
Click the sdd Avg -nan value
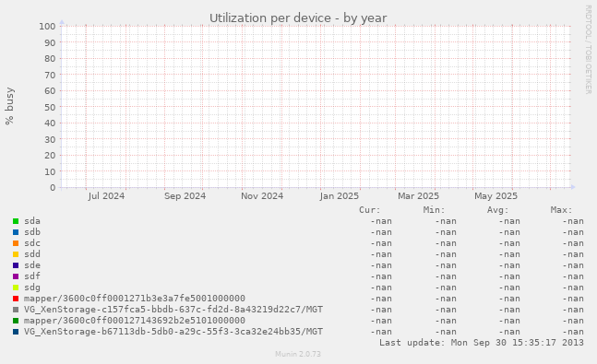[509, 254]
